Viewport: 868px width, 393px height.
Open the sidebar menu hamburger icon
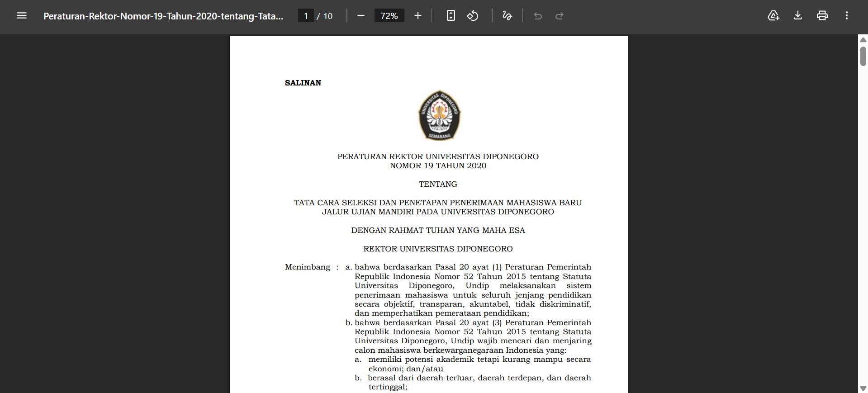click(x=22, y=16)
